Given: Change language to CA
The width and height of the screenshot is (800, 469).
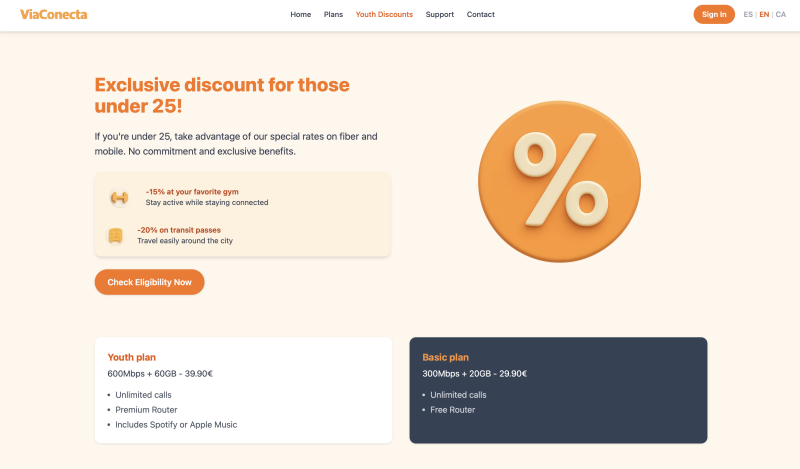Looking at the screenshot, I should [780, 15].
